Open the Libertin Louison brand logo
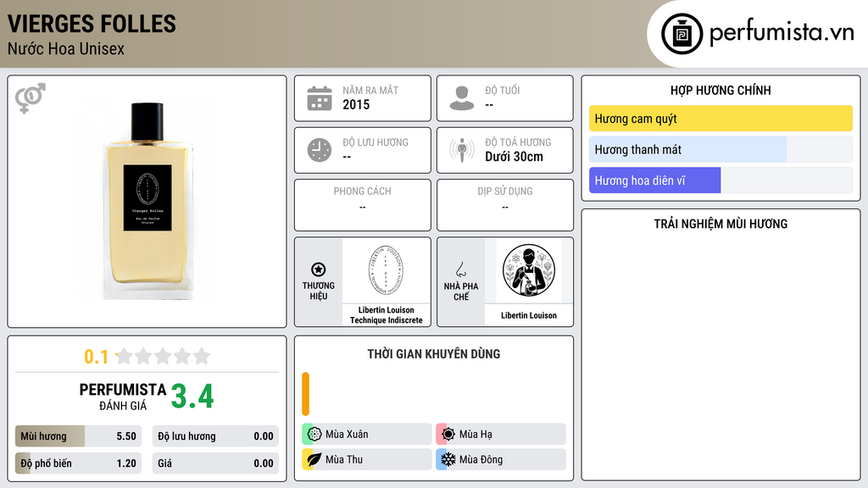 pyautogui.click(x=386, y=270)
